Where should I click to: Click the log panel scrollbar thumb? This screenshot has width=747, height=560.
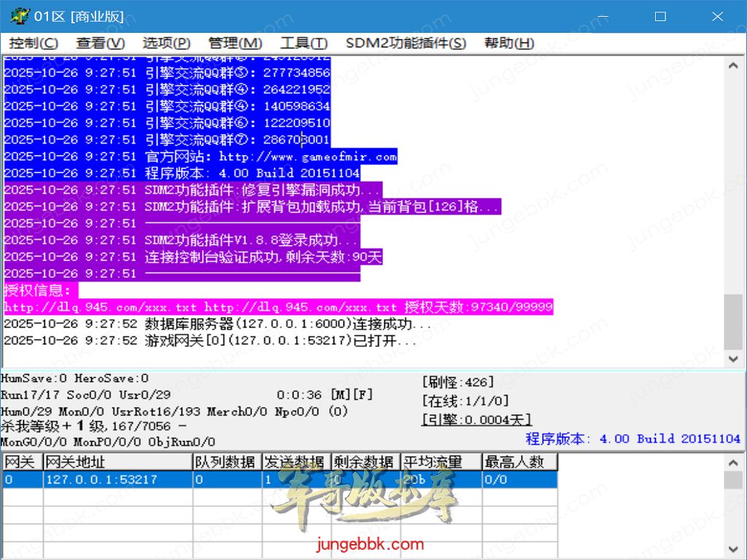point(734,322)
